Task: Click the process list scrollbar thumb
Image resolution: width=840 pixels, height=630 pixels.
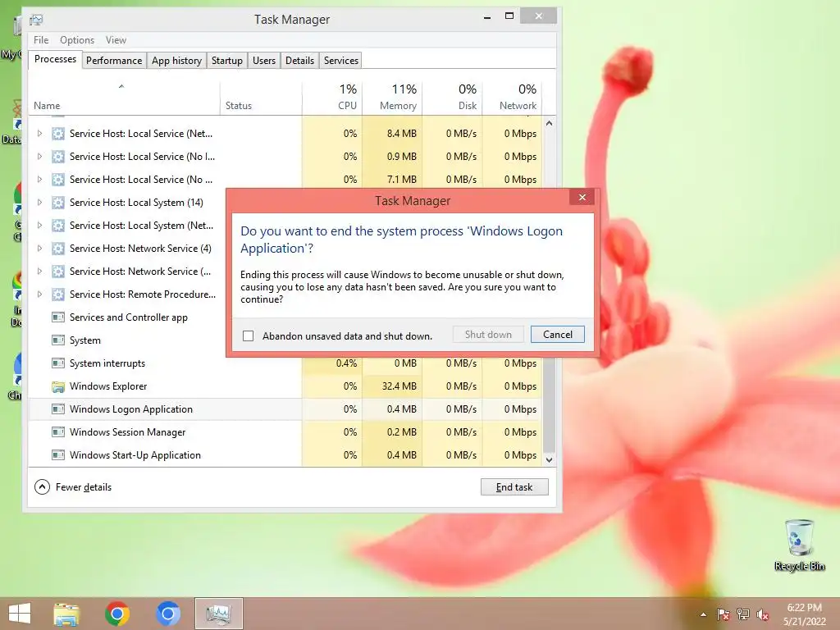Action: 549,405
